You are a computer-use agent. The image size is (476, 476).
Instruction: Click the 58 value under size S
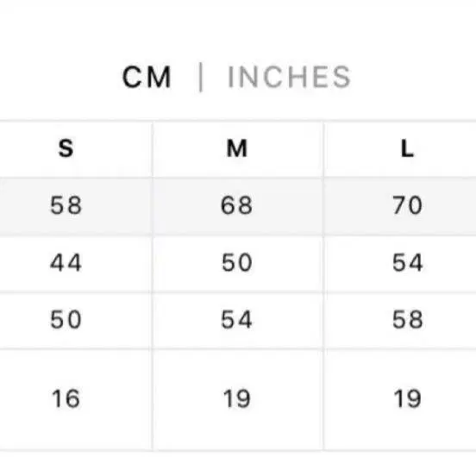click(x=66, y=205)
